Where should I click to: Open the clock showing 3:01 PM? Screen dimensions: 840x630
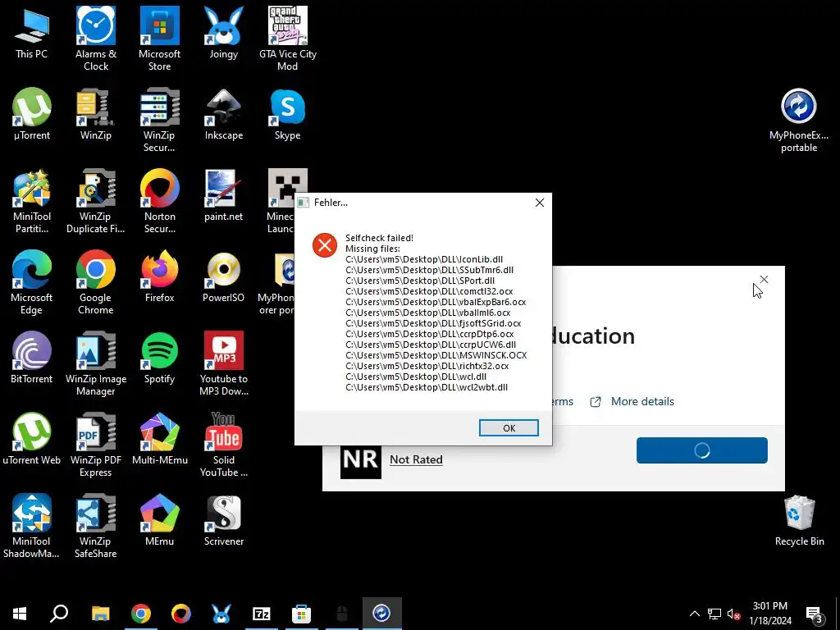[x=769, y=614]
